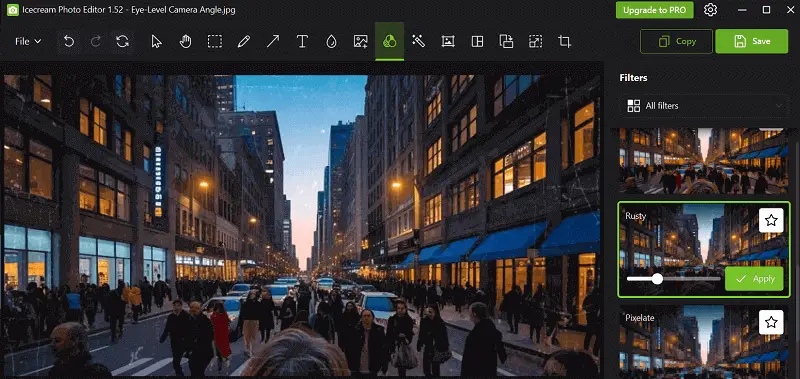800x379 pixels.
Task: Select the Crop tool
Action: pyautogui.click(x=564, y=41)
